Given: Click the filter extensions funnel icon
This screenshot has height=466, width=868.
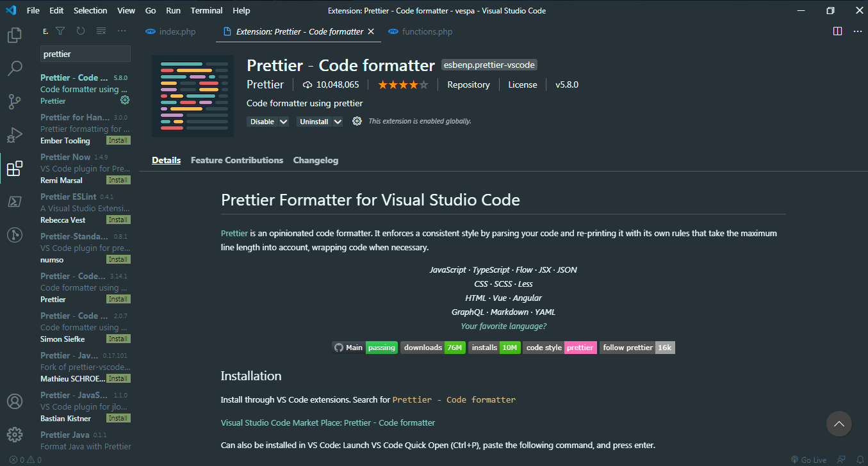Looking at the screenshot, I should 60,31.
